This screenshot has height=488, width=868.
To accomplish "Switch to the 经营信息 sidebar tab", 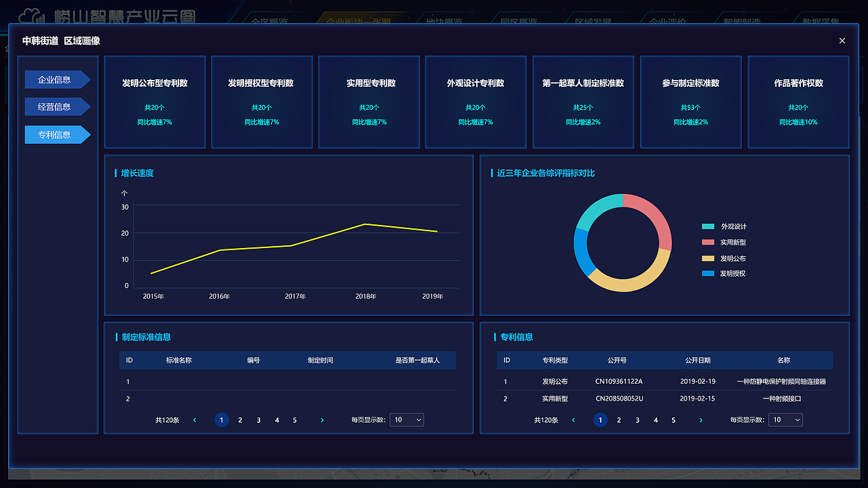I will [x=57, y=107].
